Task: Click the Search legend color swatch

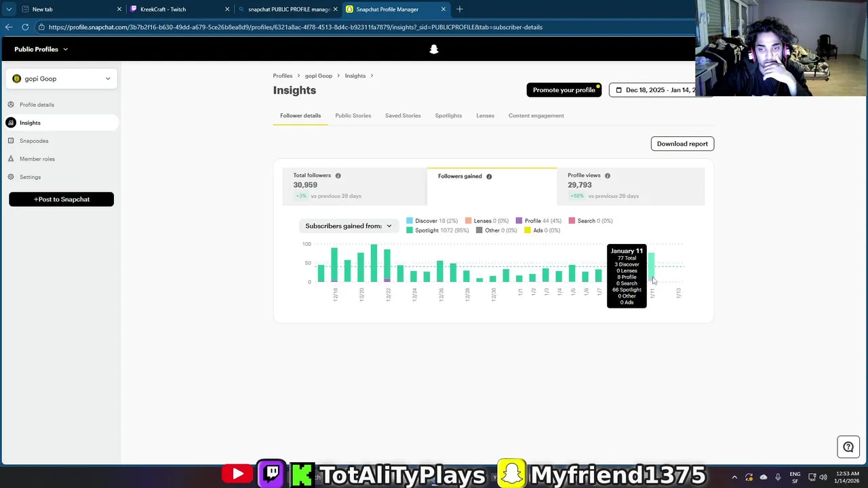Action: [x=572, y=221]
